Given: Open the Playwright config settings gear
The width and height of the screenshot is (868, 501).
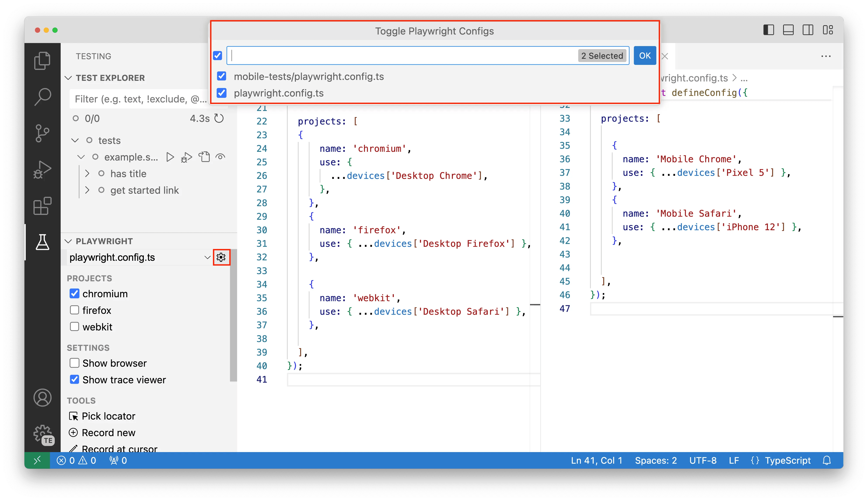Looking at the screenshot, I should click(221, 257).
